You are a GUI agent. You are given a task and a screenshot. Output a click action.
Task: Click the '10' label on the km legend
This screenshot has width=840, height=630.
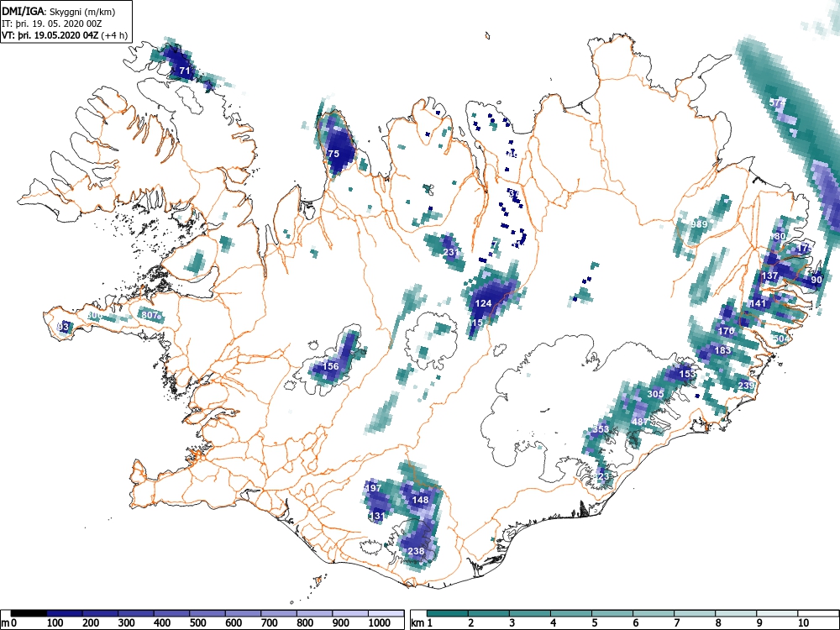802,623
